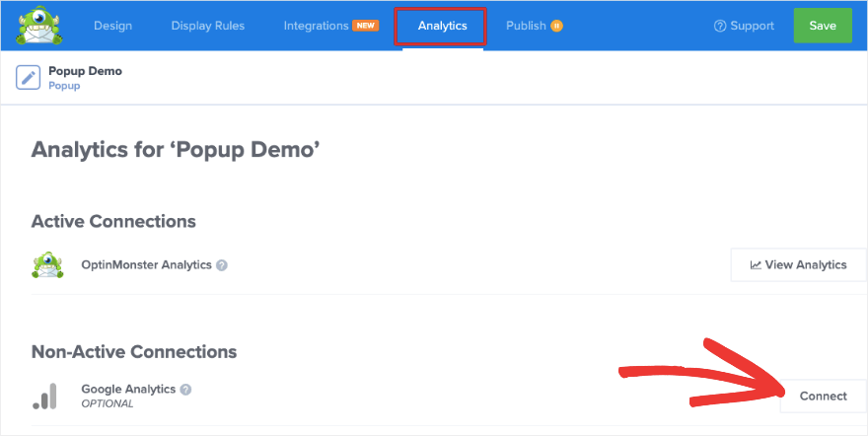The image size is (868, 436).
Task: Click the OptinMonster Analytics monster icon
Action: click(47, 265)
